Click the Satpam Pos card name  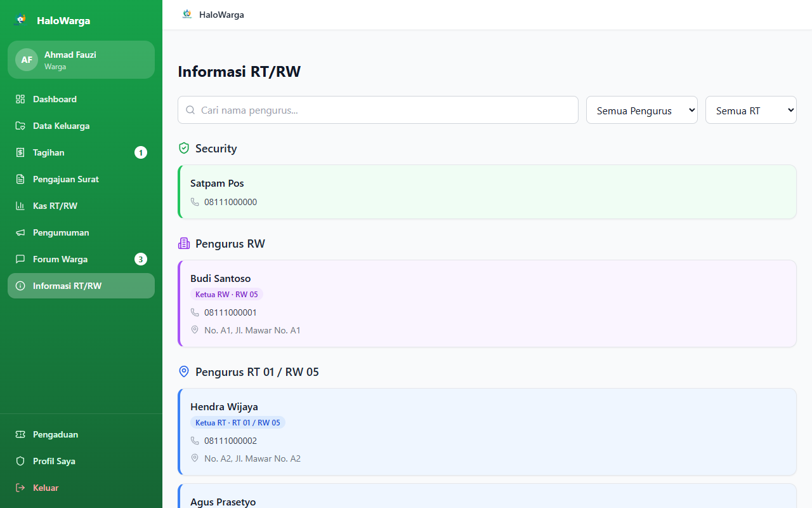click(217, 183)
